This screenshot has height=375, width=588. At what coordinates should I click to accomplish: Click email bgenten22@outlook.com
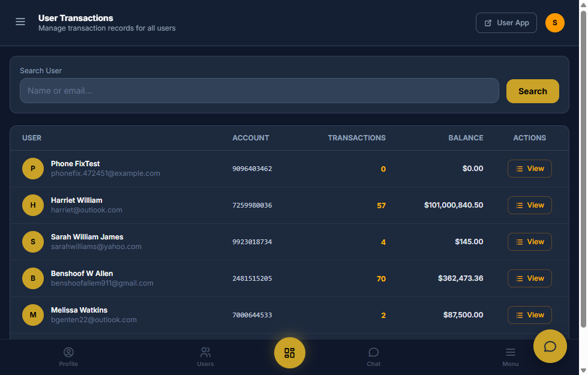coord(94,320)
